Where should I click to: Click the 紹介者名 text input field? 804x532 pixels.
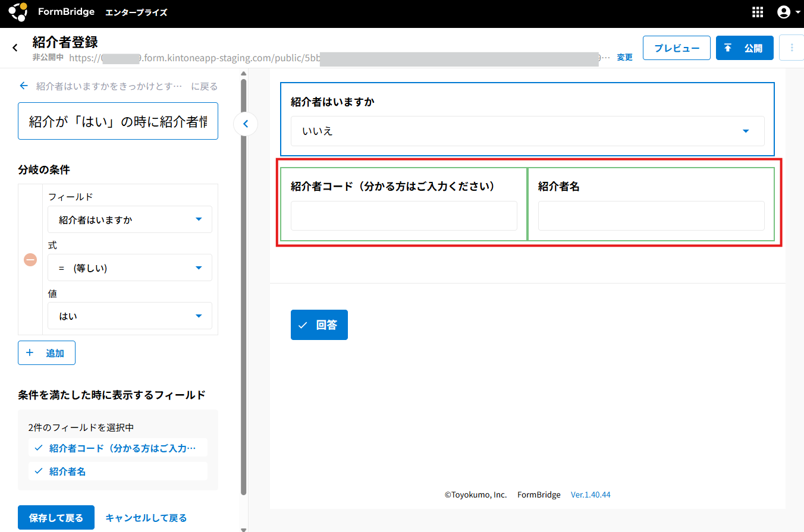coord(651,216)
